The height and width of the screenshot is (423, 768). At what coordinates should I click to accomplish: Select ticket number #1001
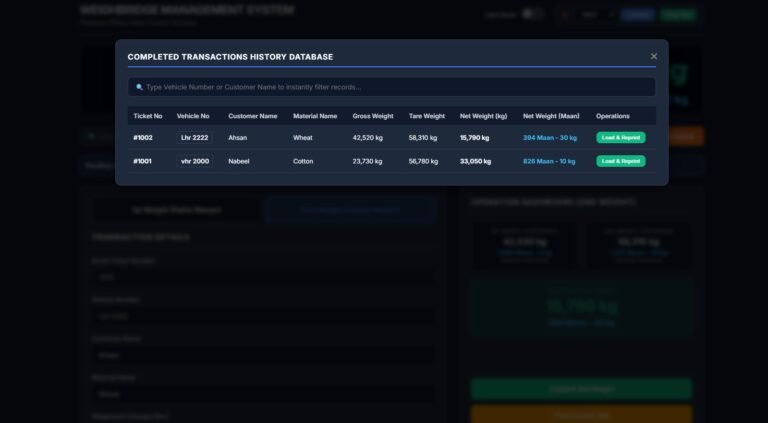[x=143, y=161]
